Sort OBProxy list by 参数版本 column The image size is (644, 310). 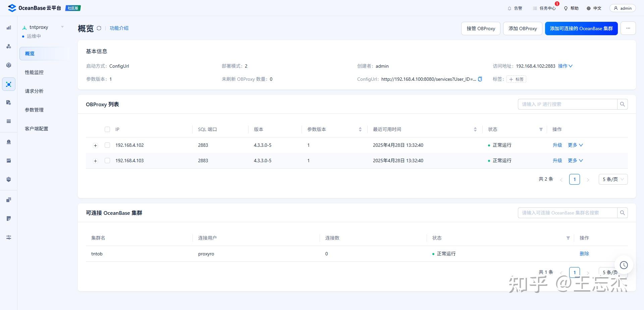[x=360, y=129]
